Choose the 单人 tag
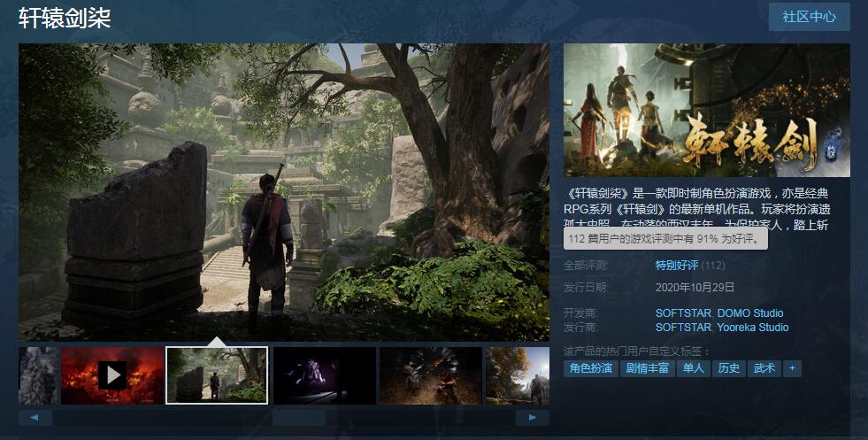The image size is (868, 440). [x=693, y=368]
